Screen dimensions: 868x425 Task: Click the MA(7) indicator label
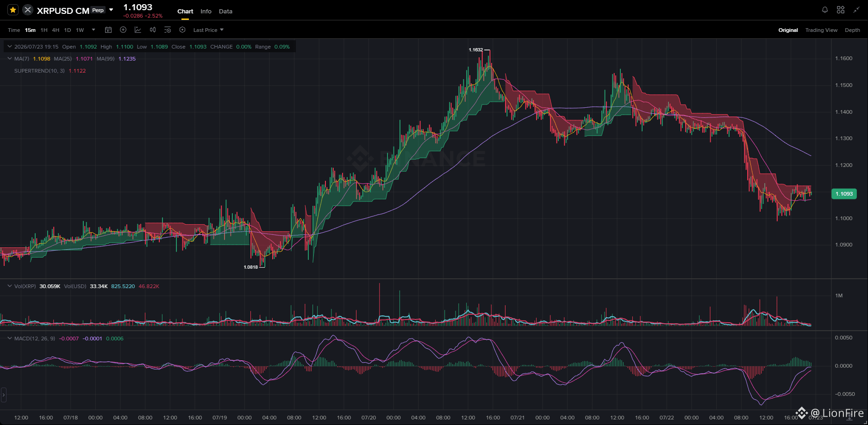(22, 59)
